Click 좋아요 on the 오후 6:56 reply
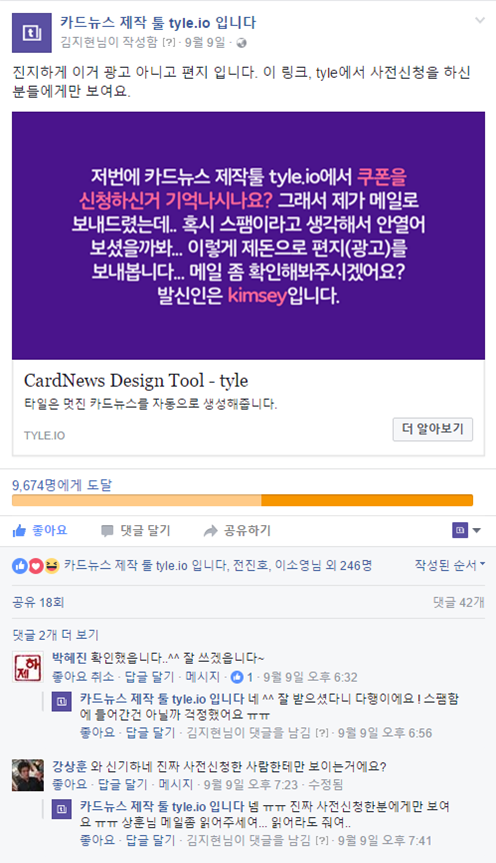This screenshot has height=863, width=496. tap(97, 733)
